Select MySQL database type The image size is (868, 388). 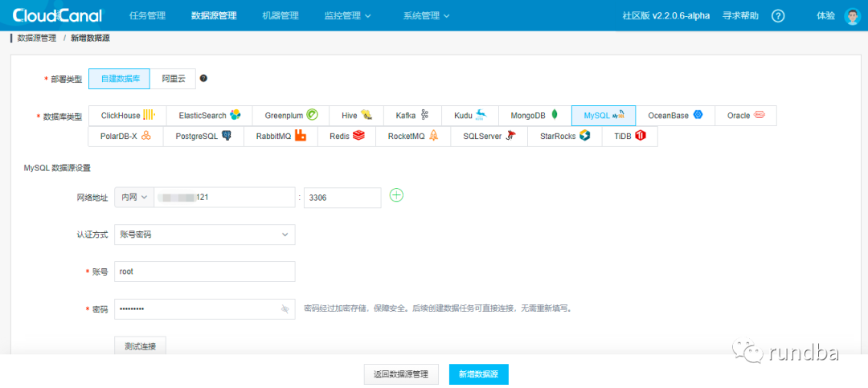[604, 116]
